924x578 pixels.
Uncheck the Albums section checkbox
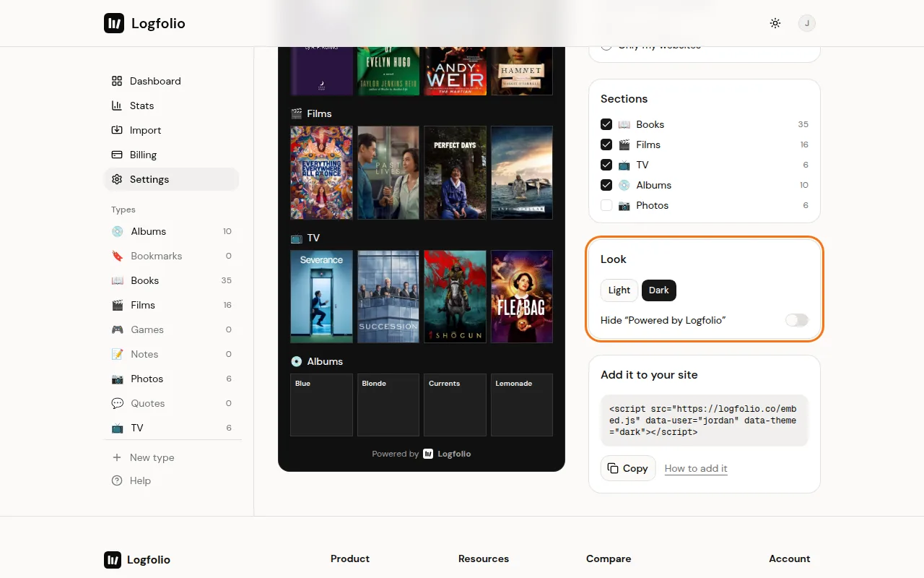[606, 185]
